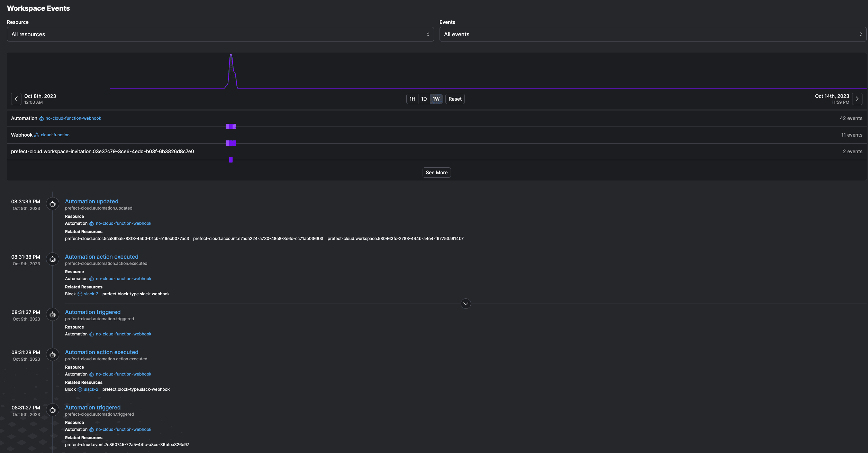Click robot icon beside 08:31:38 PM event
This screenshot has width=868, height=453.
pos(53,259)
